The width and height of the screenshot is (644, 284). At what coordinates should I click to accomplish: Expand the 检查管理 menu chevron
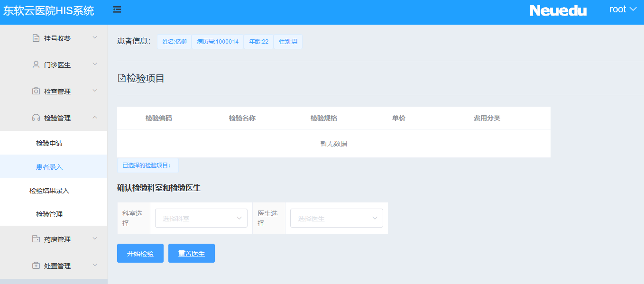pos(95,91)
